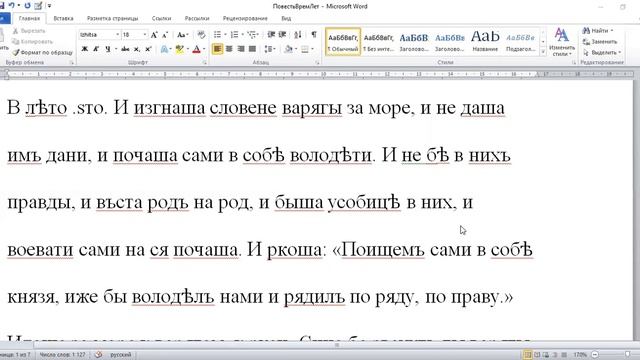Screen dimensions: 640x360
Task: Apply Обычный style
Action: coord(343,42)
